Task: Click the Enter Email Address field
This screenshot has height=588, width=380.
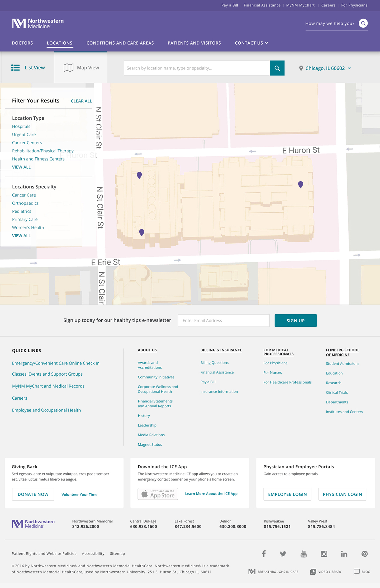Action: click(x=224, y=320)
